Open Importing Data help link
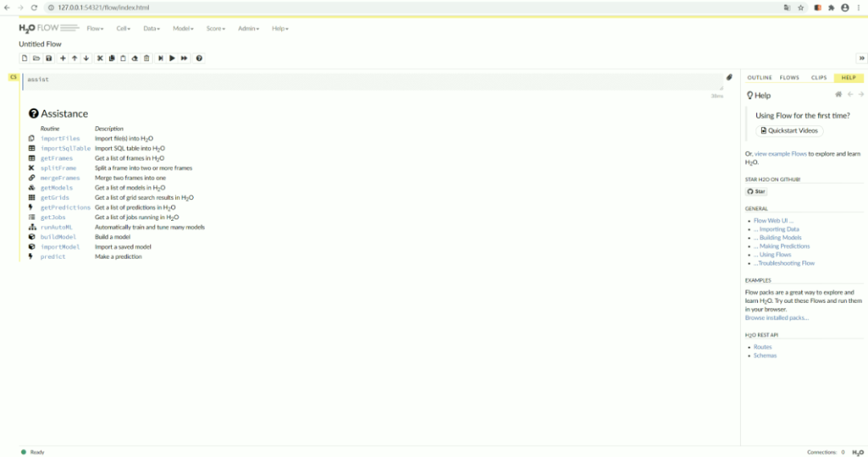The image size is (868, 457). pos(776,229)
